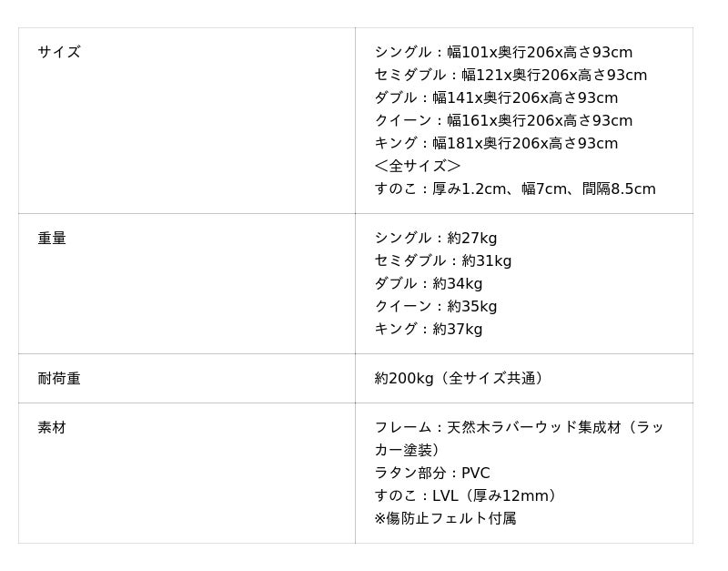
Task: Click the ダブル 幅141 size line
Action: click(x=496, y=98)
